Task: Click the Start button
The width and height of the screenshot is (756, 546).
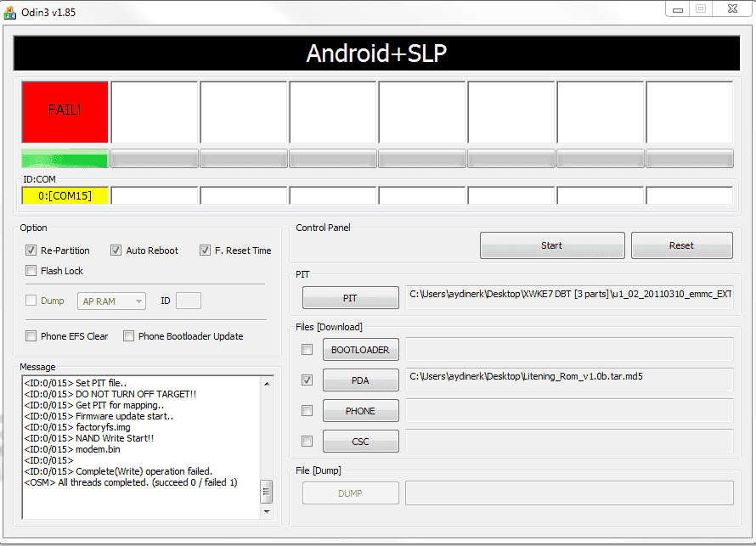Action: click(552, 245)
